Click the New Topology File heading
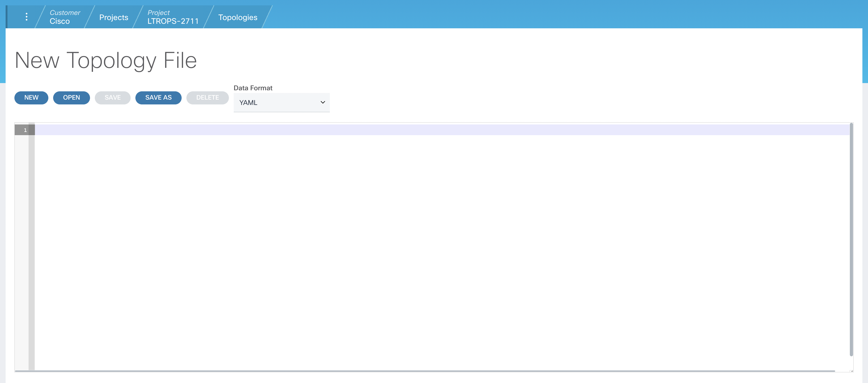 [106, 61]
